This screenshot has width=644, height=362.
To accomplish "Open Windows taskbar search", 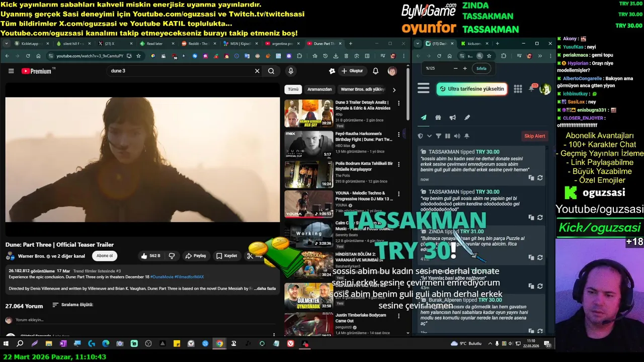I will tap(20, 344).
